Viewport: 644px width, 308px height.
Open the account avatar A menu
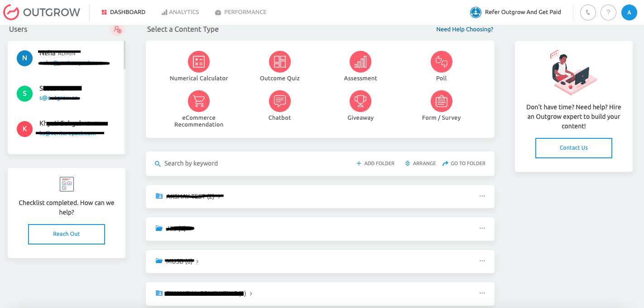pyautogui.click(x=629, y=12)
